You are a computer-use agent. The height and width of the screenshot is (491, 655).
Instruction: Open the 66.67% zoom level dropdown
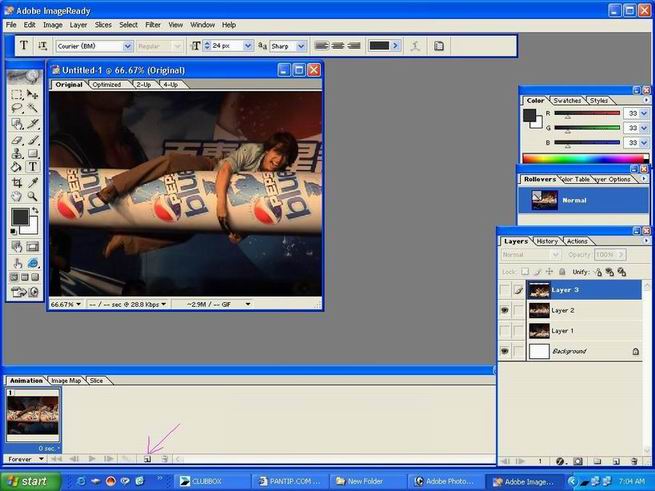point(78,304)
